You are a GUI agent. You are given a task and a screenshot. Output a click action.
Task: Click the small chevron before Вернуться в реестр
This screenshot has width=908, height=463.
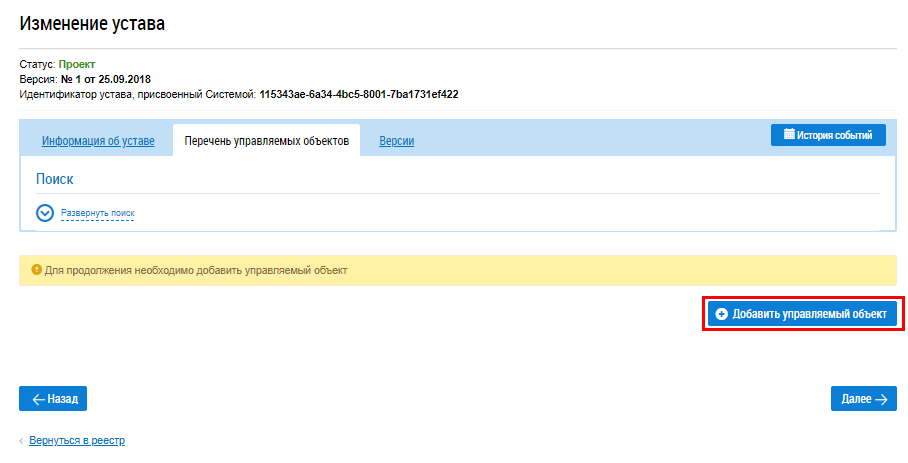click(x=22, y=441)
